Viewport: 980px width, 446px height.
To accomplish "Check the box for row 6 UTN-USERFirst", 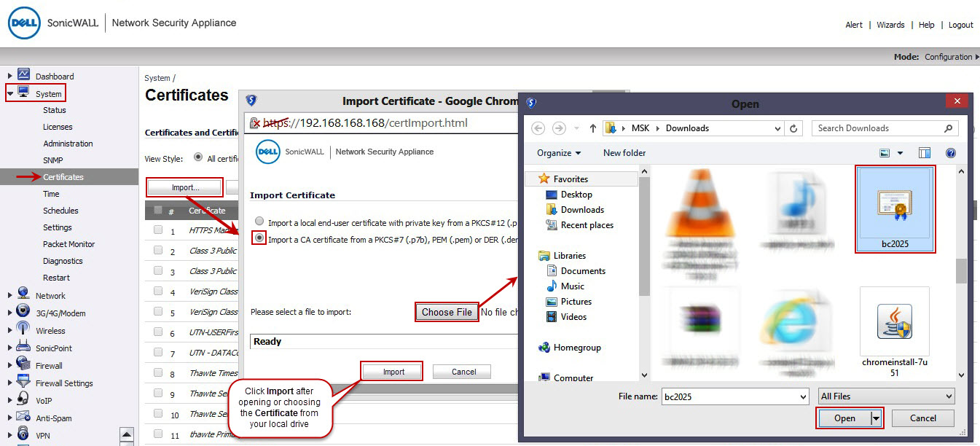I will (158, 332).
